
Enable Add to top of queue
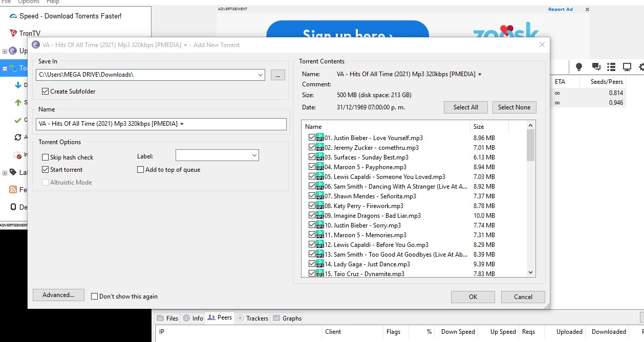140,170
